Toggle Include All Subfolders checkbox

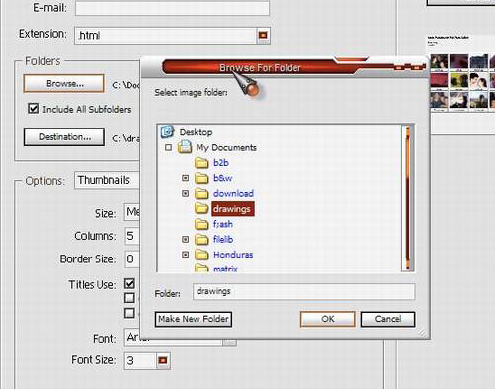click(x=33, y=109)
